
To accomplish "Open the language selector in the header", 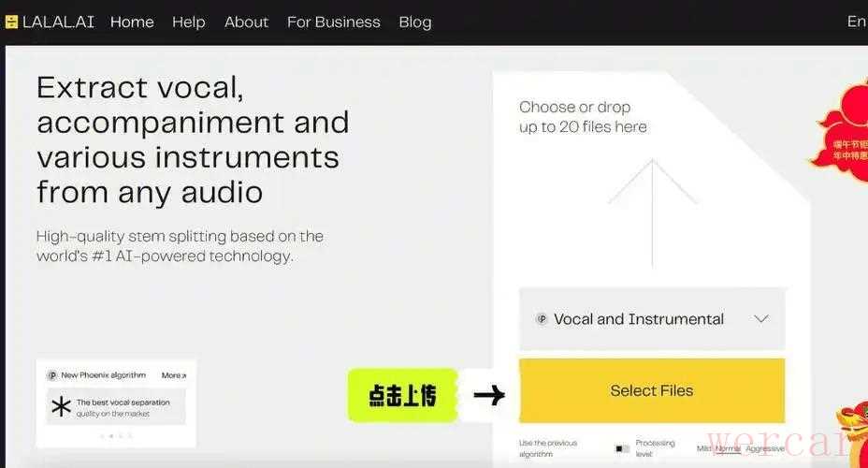I will [x=856, y=22].
